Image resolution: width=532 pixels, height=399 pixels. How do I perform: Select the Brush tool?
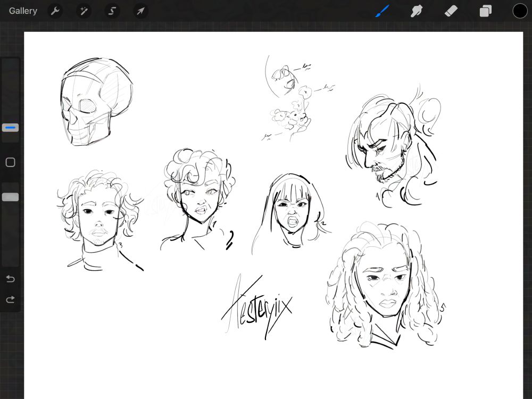(x=383, y=11)
